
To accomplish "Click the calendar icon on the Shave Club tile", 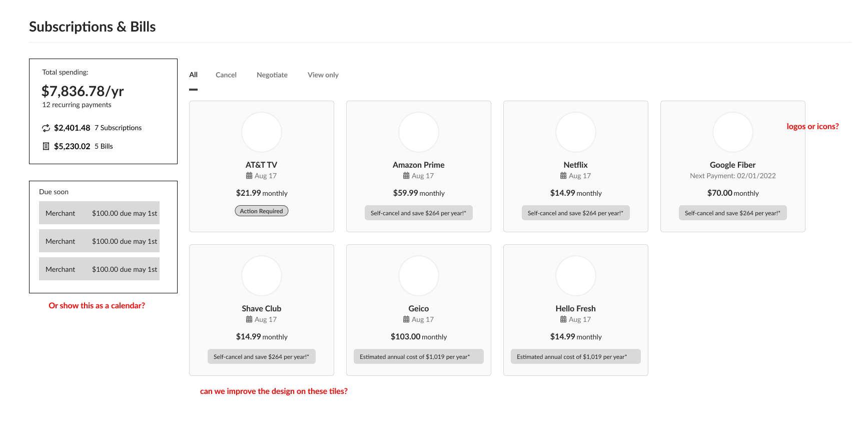I will 248,319.
